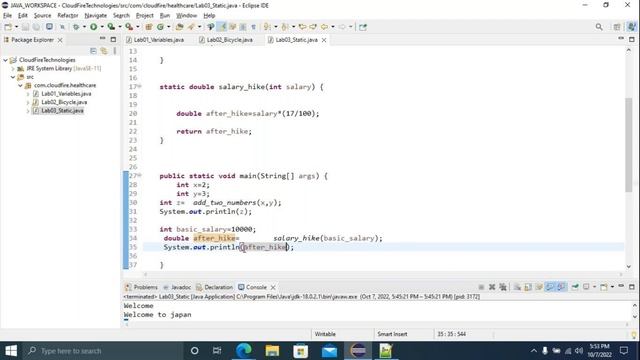Screen dimensions: 640x360
Task: Click the Back navigation arrow
Action: 324,27
